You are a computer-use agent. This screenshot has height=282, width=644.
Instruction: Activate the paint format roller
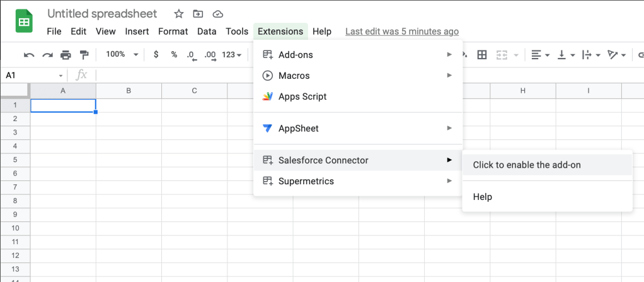pos(84,55)
